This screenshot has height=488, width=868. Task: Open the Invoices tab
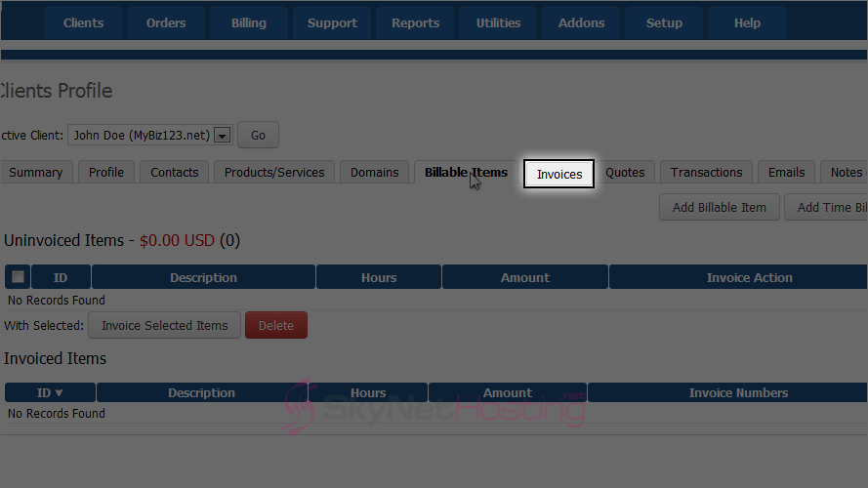[559, 175]
